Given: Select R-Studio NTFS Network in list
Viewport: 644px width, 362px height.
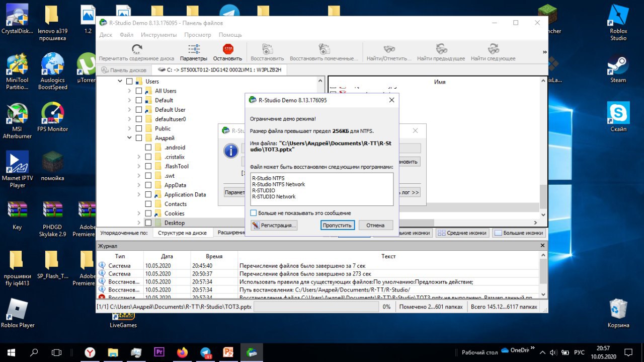Looking at the screenshot, I should coord(278,184).
